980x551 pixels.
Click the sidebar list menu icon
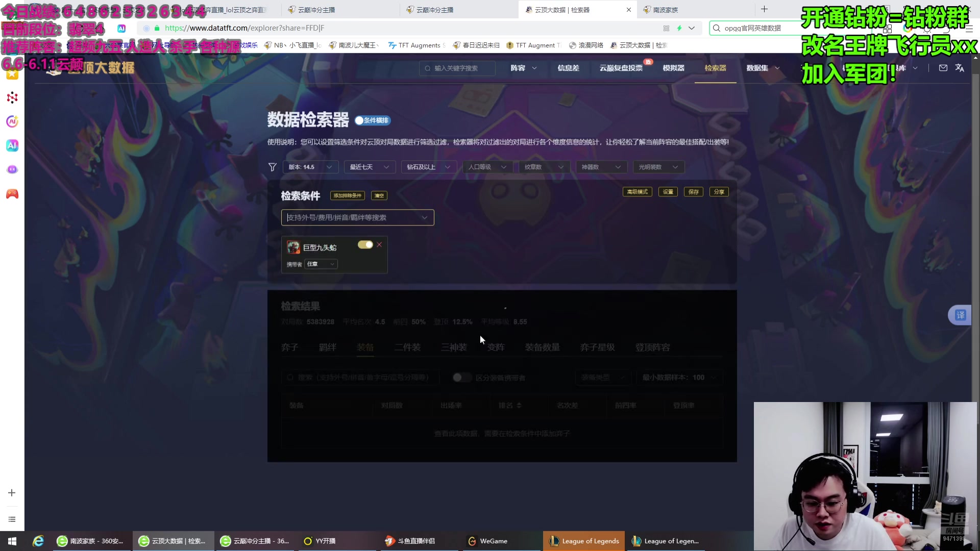(12, 519)
